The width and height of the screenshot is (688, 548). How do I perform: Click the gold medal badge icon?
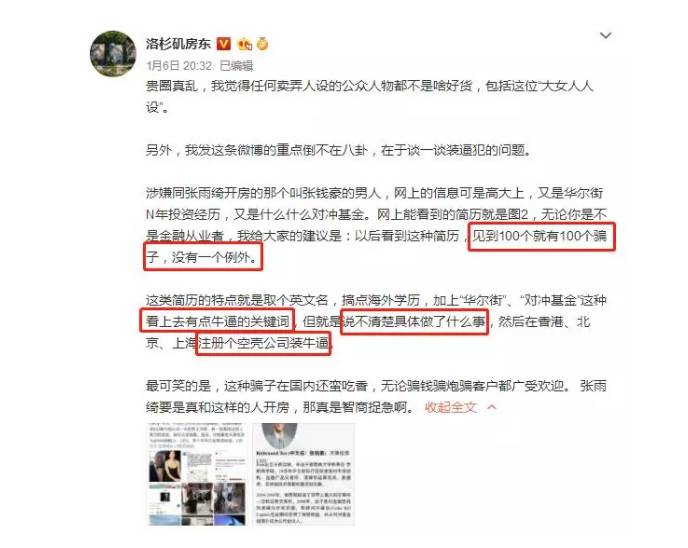click(x=262, y=43)
